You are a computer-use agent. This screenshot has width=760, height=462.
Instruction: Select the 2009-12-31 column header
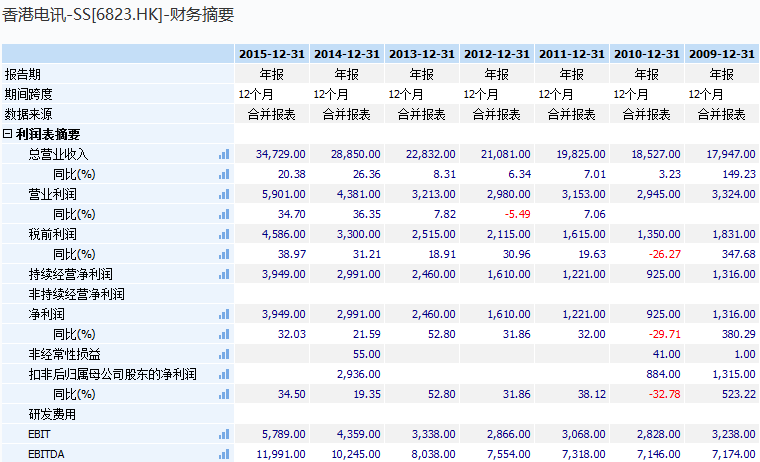click(x=722, y=54)
